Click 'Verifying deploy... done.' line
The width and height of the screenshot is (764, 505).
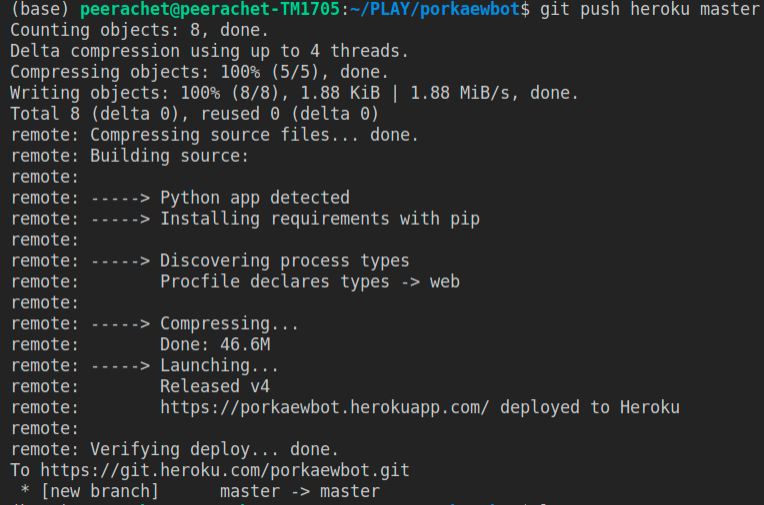[x=174, y=449]
